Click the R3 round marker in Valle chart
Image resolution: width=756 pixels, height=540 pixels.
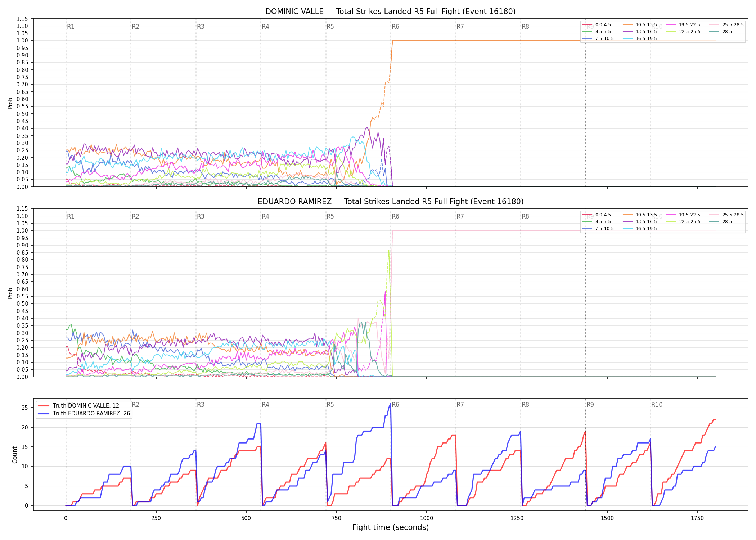pyautogui.click(x=201, y=27)
